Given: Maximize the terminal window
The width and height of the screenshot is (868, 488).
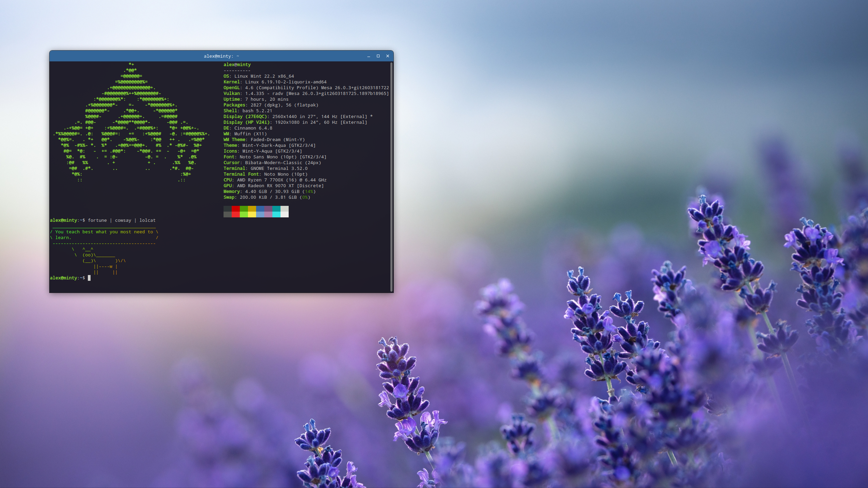Looking at the screenshot, I should (x=378, y=56).
